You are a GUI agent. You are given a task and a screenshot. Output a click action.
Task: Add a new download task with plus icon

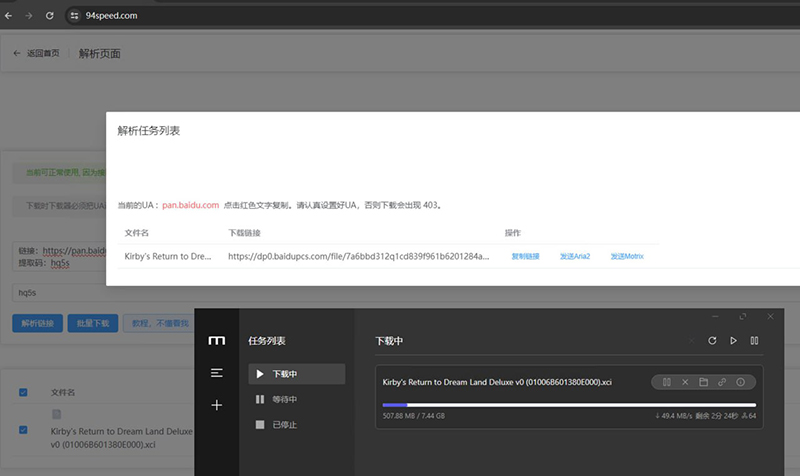point(216,405)
